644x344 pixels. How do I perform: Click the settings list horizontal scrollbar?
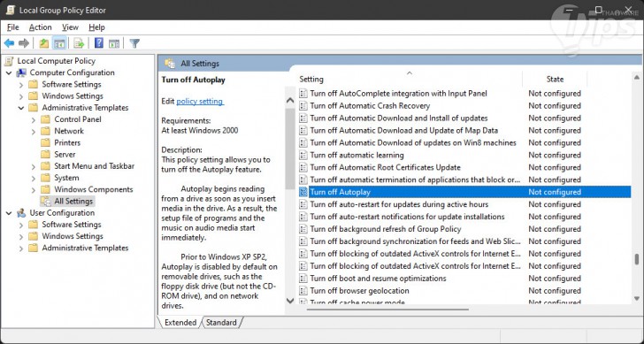pyautogui.click(x=387, y=310)
